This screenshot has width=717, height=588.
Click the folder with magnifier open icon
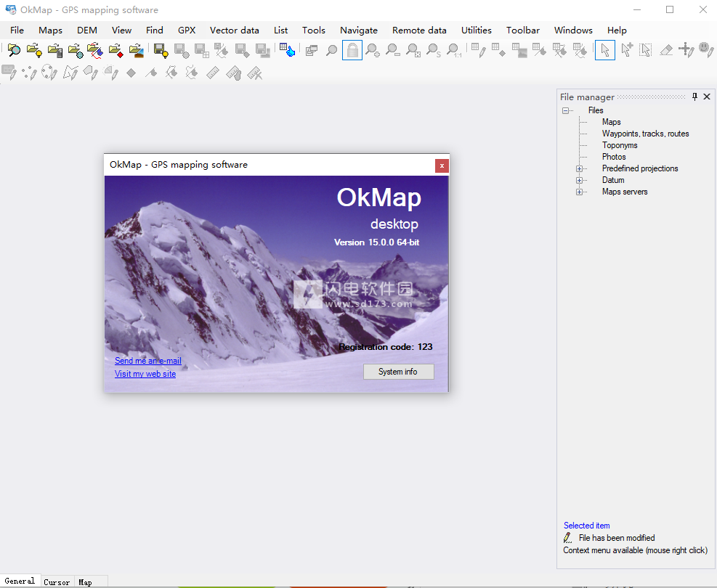click(x=14, y=50)
